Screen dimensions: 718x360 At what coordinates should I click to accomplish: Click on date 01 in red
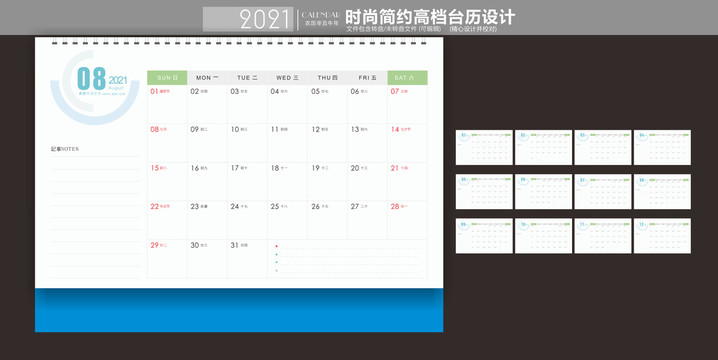click(x=154, y=91)
